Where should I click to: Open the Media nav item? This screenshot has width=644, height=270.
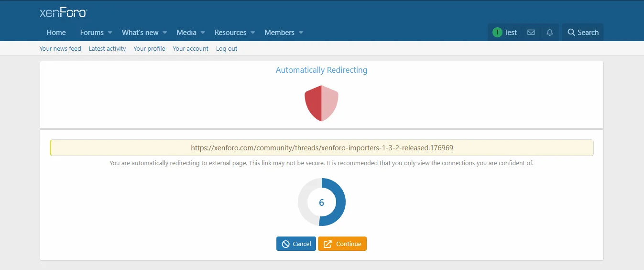[186, 33]
